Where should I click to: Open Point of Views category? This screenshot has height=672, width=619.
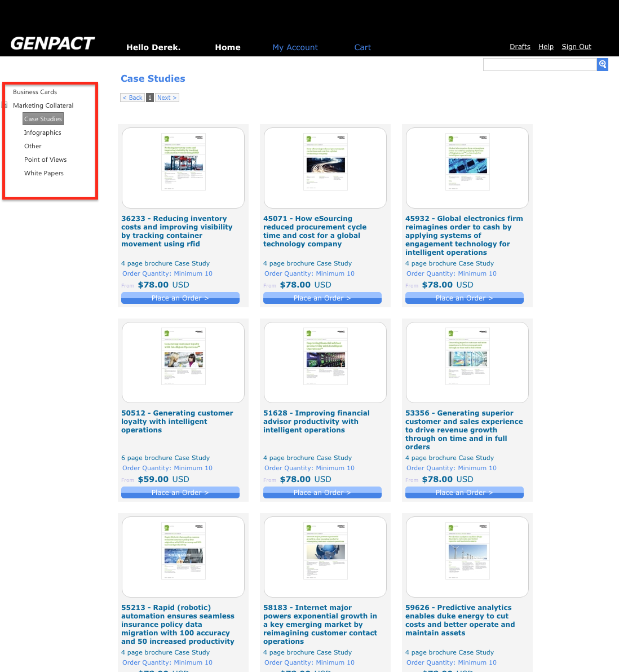45,160
